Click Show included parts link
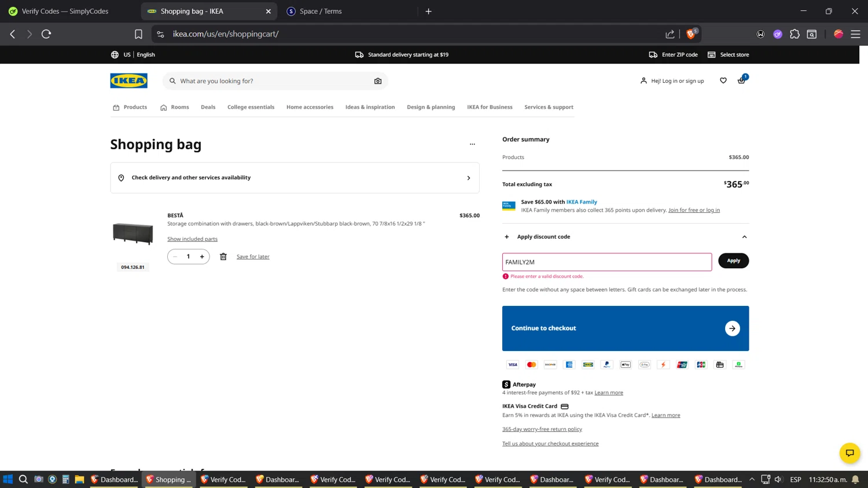The image size is (868, 488). (x=192, y=239)
